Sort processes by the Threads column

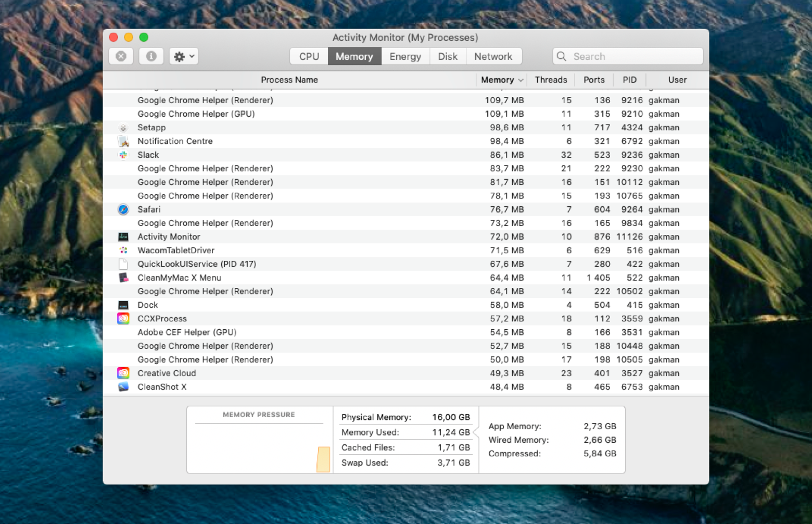(x=551, y=80)
